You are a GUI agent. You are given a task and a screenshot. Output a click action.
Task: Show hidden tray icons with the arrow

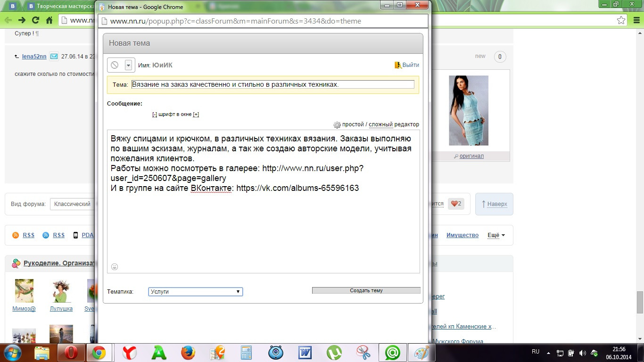[549, 353]
